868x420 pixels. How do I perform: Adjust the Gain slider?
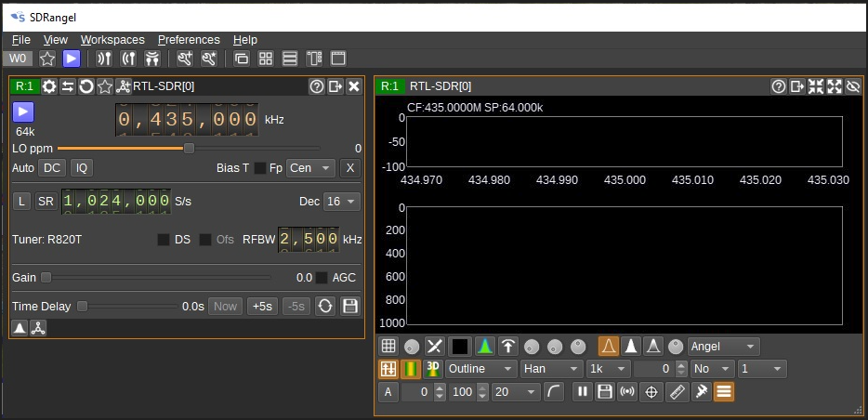point(158,277)
